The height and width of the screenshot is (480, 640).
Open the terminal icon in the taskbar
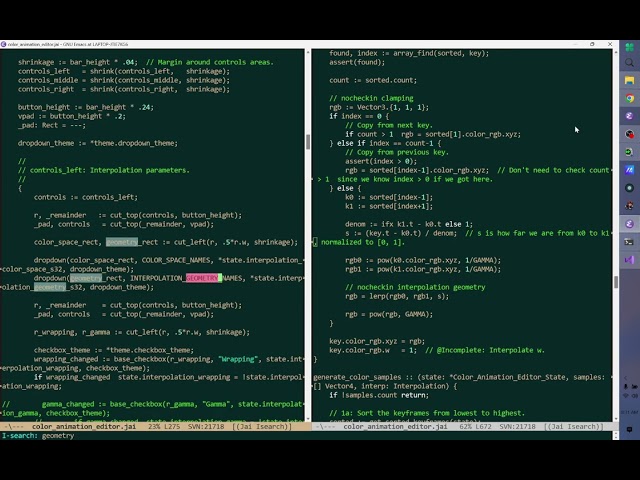629,242
